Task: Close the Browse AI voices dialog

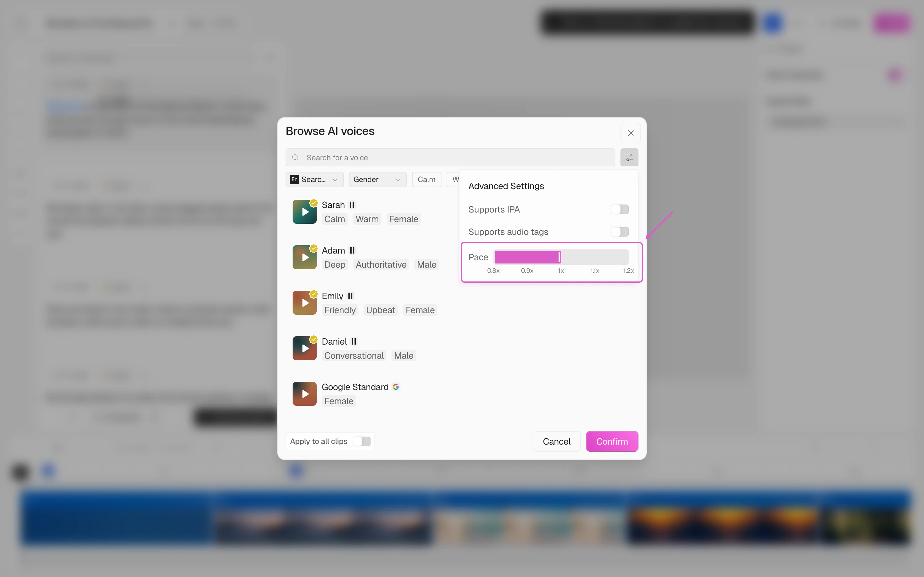Action: [x=630, y=133]
